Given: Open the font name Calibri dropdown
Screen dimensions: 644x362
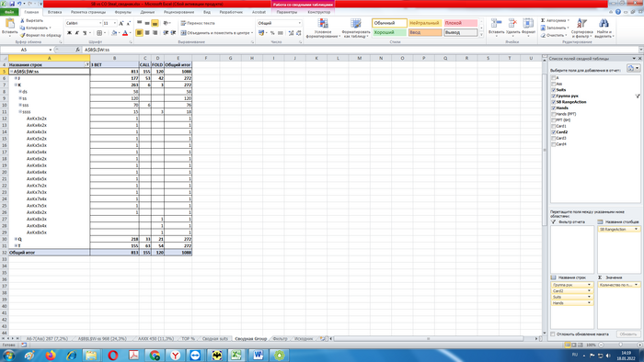Looking at the screenshot, I should click(100, 23).
